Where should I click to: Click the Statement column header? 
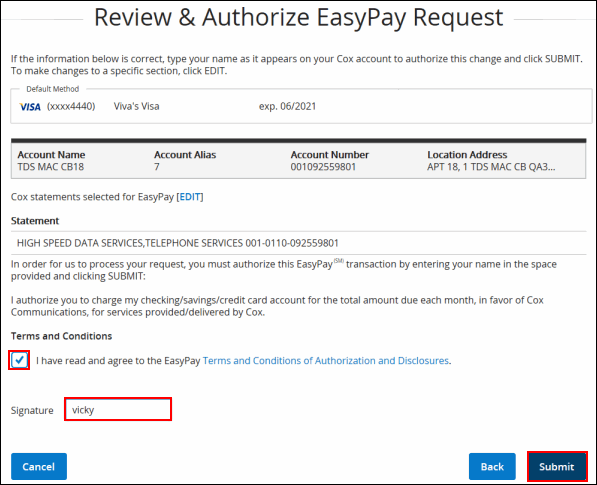[x=35, y=221]
